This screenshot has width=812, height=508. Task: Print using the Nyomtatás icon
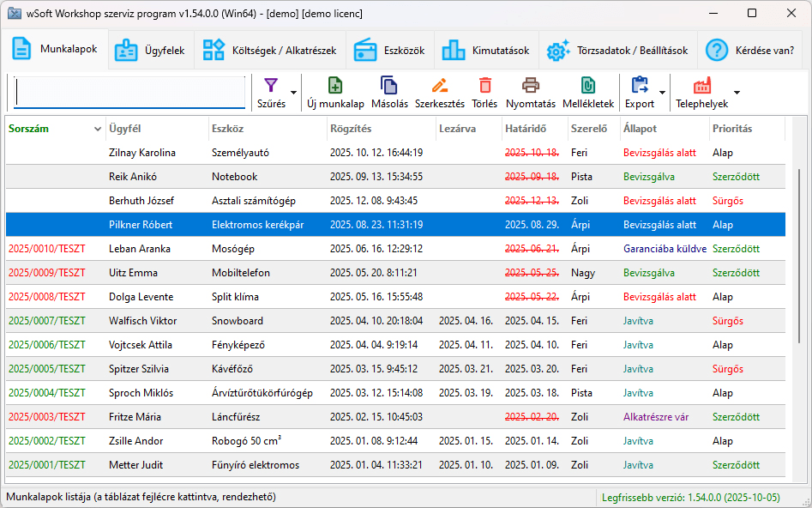(x=531, y=86)
